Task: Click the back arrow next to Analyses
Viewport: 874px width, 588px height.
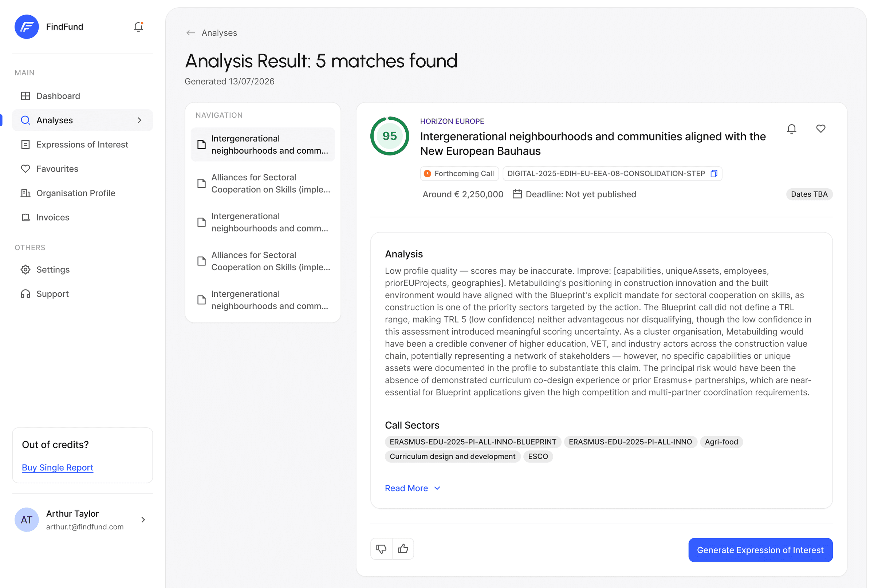Action: [x=190, y=33]
